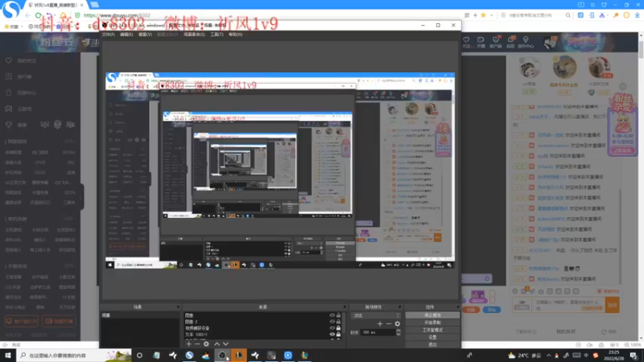Open 排行榜 in the Douyu left sidebar
Image resolution: width=644 pixels, height=362 pixels.
click(19, 76)
